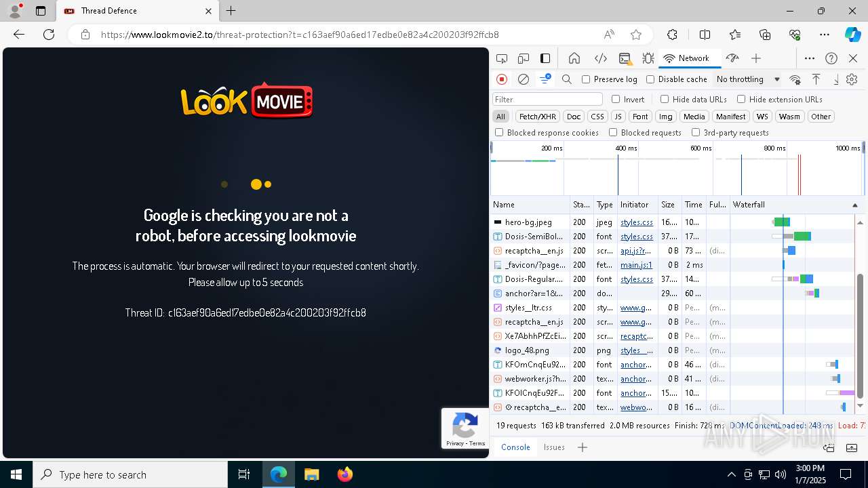Clear network log icon

(524, 79)
